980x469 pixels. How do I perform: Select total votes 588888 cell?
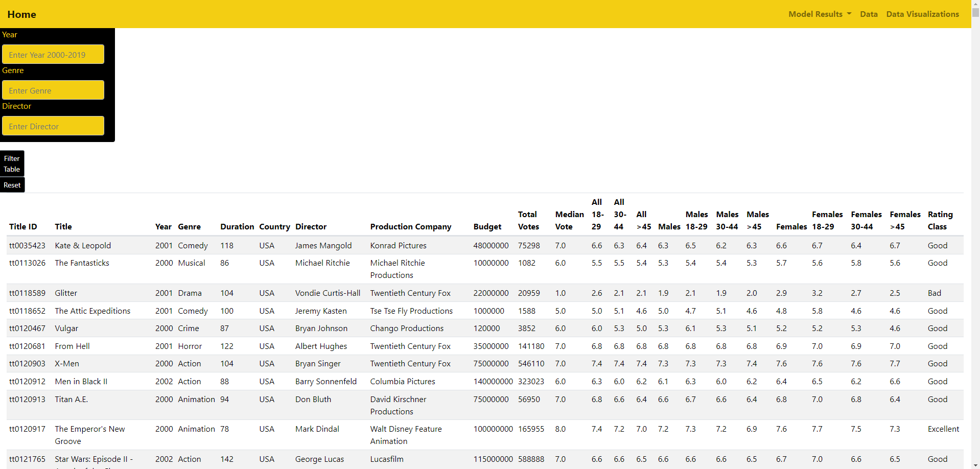(x=531, y=459)
